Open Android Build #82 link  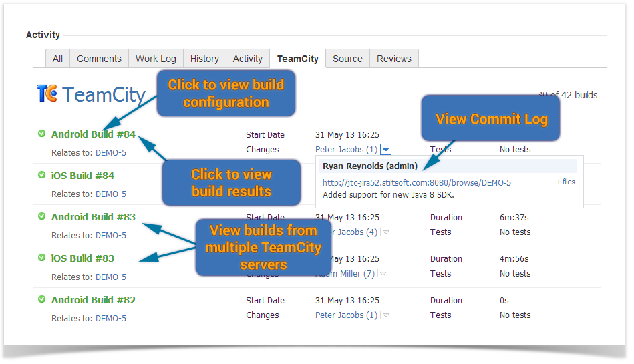click(94, 300)
